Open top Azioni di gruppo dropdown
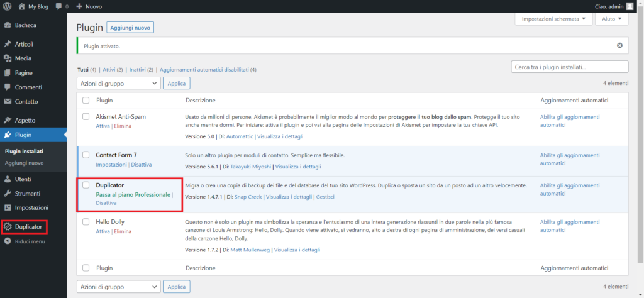Viewport: 644px width, 298px height. coord(119,84)
